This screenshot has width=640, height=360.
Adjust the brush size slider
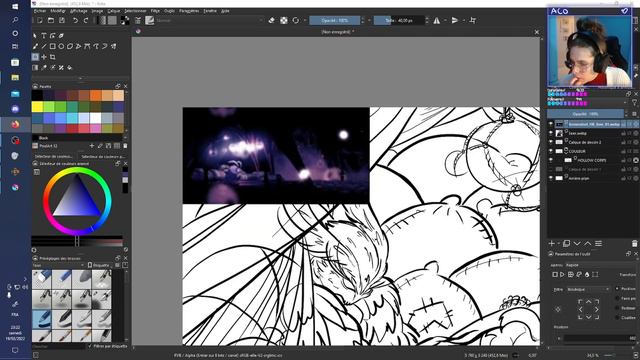[x=399, y=20]
